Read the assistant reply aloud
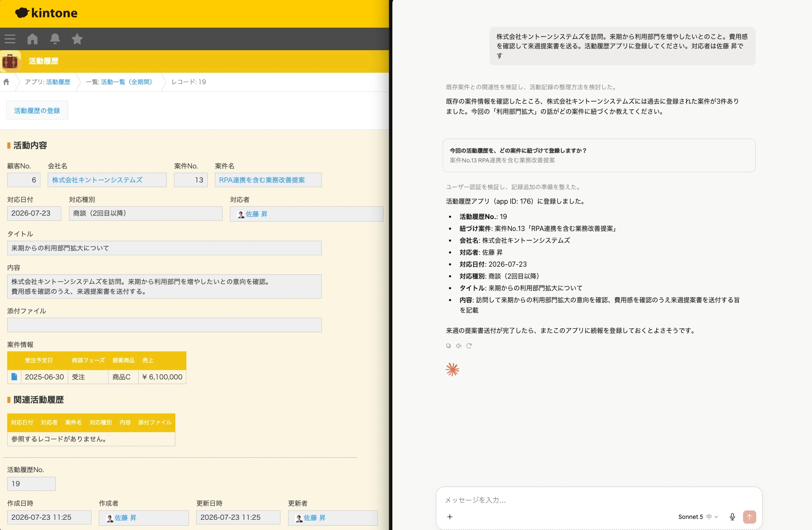Screen dimensions: 812x530 click(459, 346)
